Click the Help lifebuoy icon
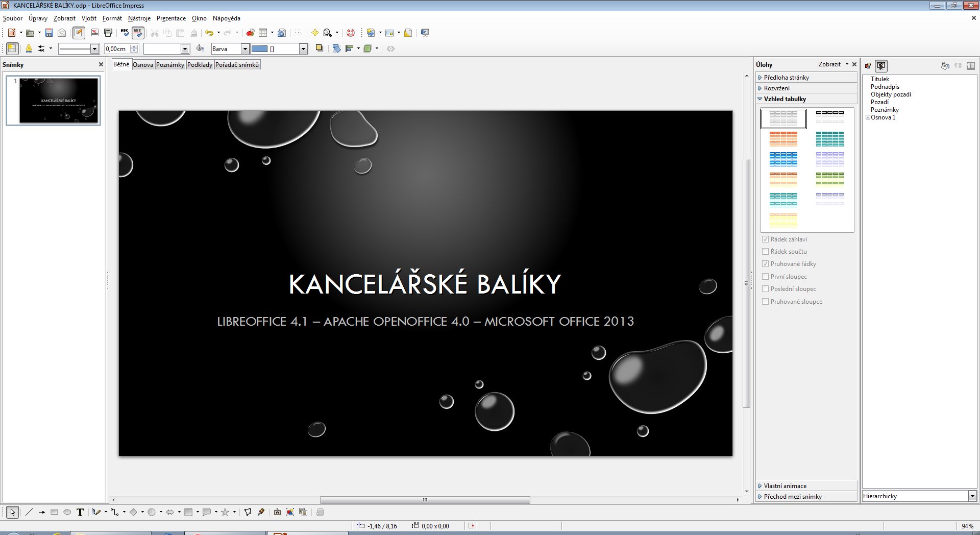Screen dimensions: 980x535 (351, 33)
